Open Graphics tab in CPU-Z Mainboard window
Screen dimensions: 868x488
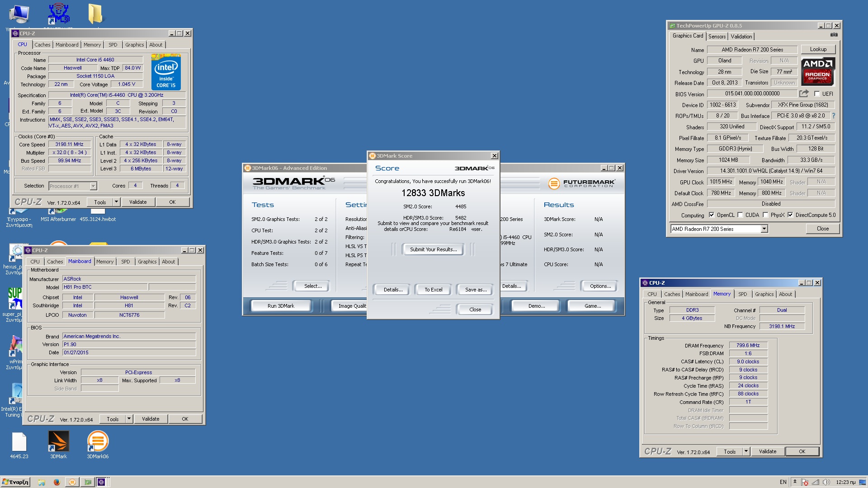pyautogui.click(x=147, y=262)
